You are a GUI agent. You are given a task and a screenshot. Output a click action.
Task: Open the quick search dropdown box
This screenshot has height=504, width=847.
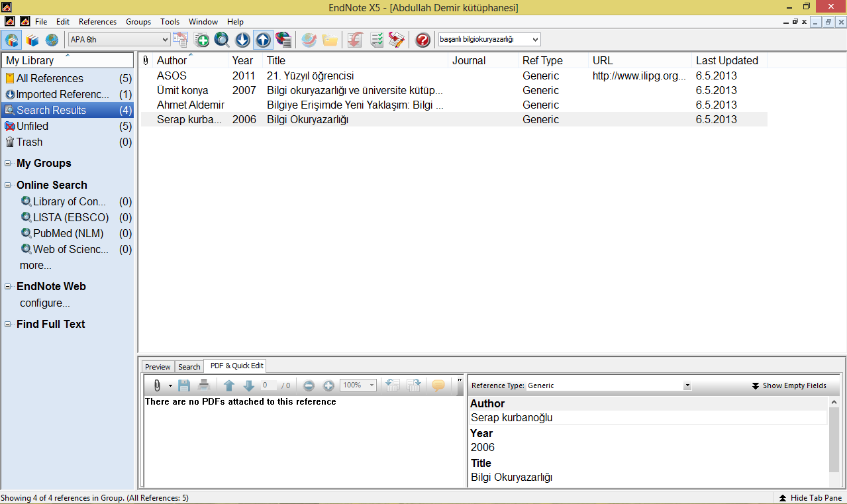[x=489, y=40]
